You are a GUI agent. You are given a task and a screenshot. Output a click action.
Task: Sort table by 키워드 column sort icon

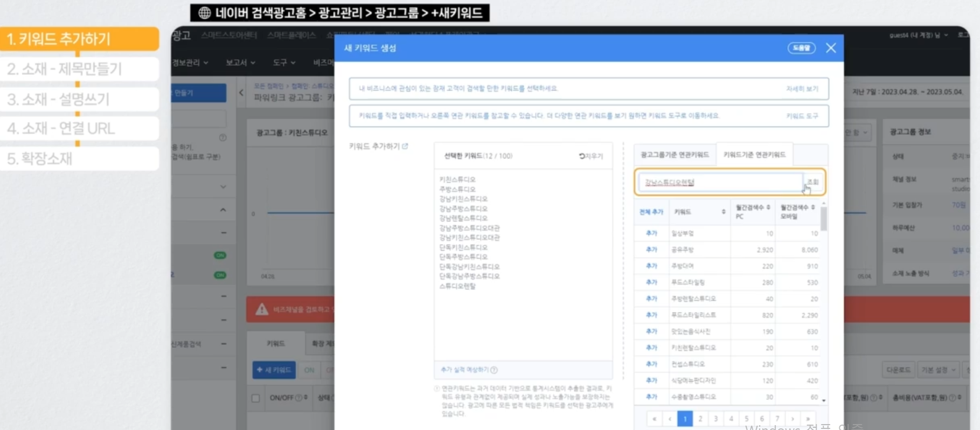724,212
